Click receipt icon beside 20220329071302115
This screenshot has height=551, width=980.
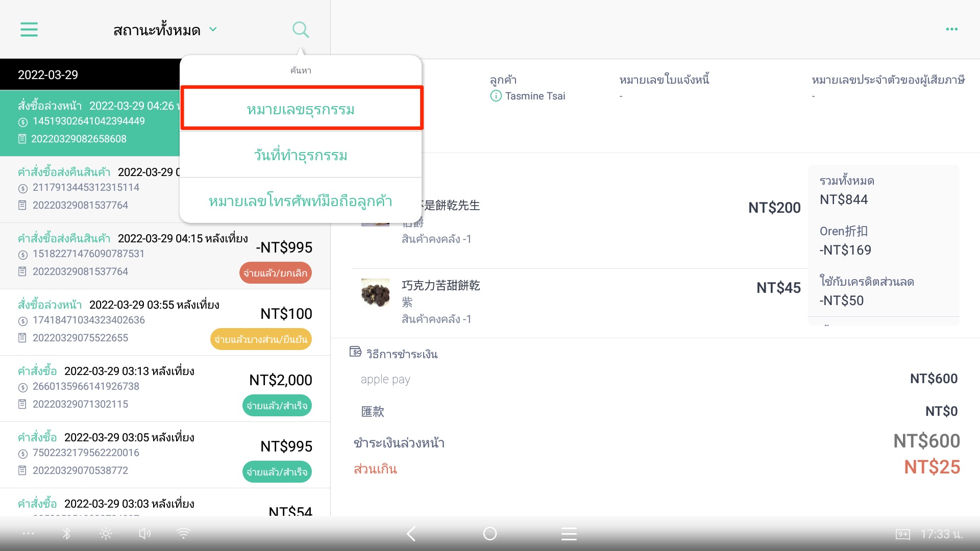[22, 404]
